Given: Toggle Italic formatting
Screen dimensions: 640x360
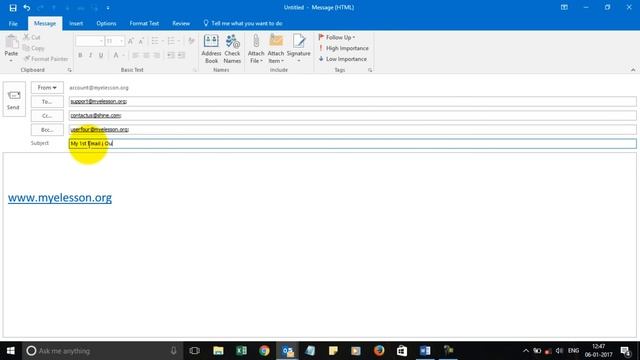Looking at the screenshot, I should [x=91, y=56].
